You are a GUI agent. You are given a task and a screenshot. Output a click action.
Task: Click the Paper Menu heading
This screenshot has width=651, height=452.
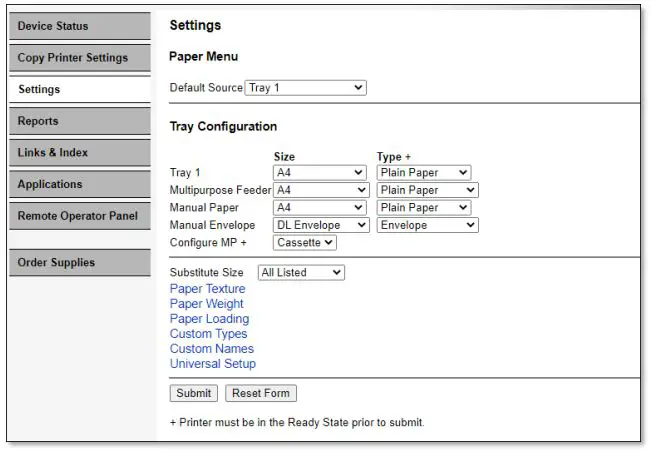203,56
